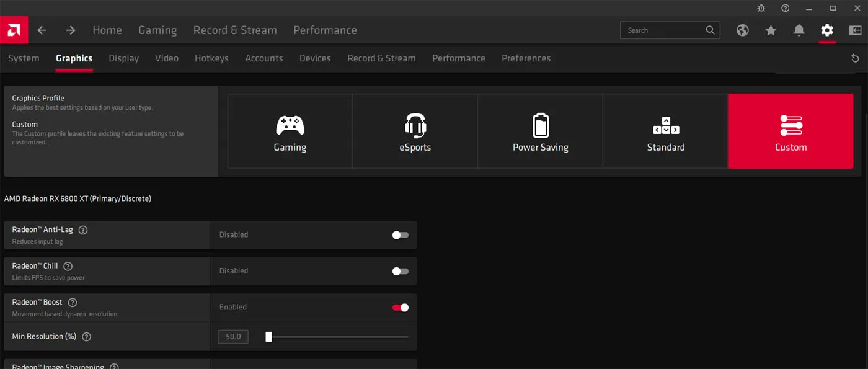Select the Power Saving profile tile

[x=540, y=131]
